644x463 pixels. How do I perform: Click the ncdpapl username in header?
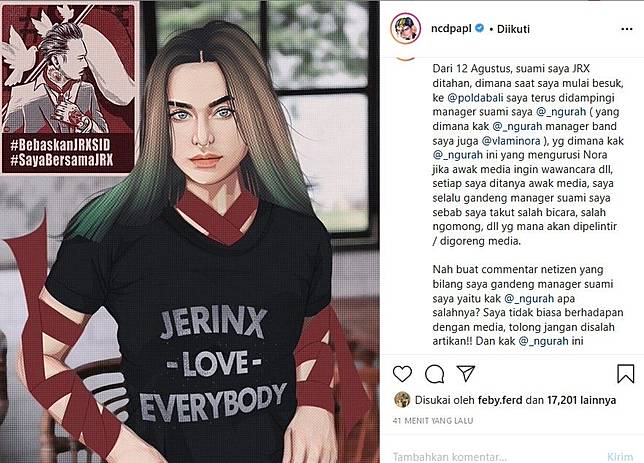(451, 28)
